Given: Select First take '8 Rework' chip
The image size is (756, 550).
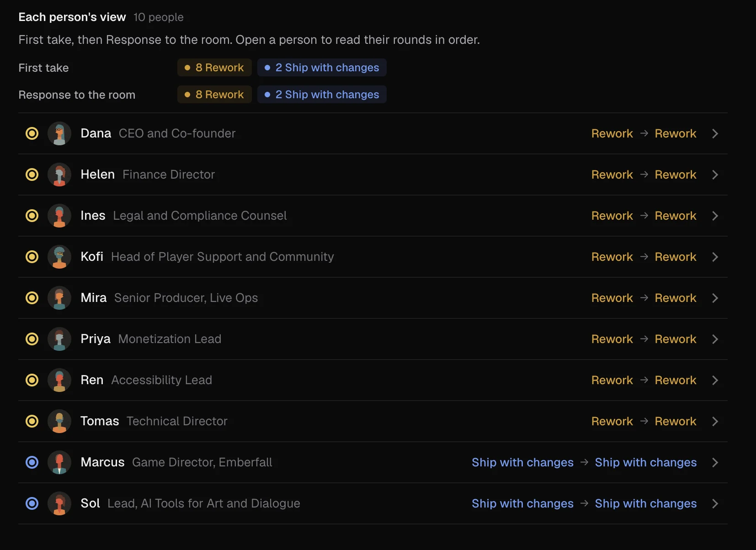Looking at the screenshot, I should [x=214, y=68].
